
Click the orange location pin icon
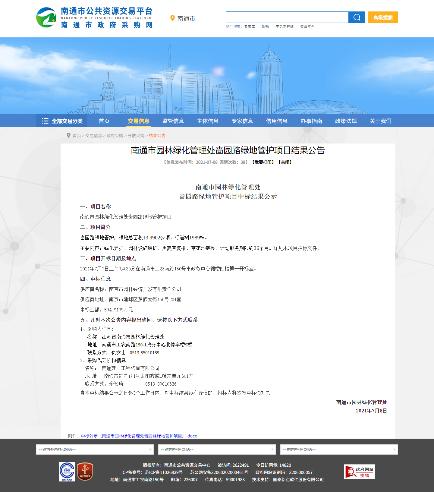coord(172,18)
